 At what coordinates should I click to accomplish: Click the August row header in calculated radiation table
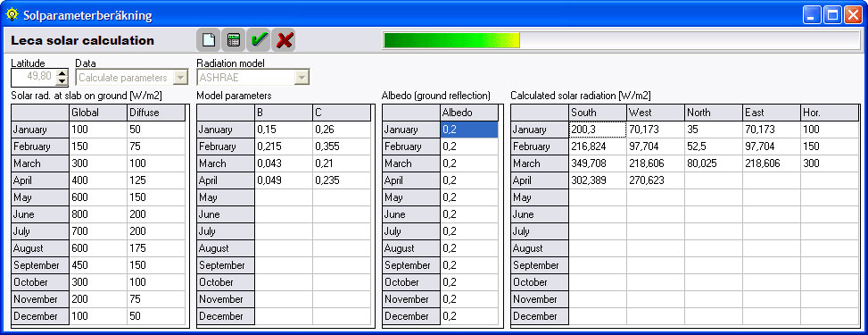pos(540,248)
